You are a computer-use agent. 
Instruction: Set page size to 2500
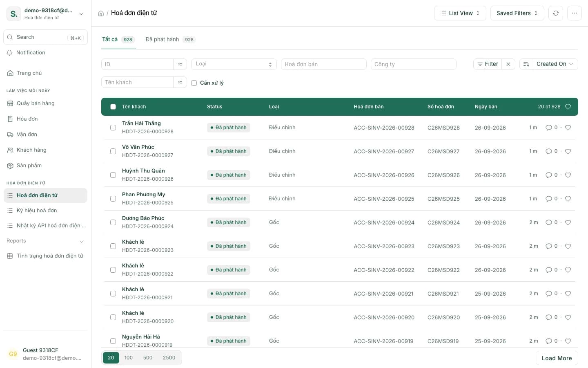tap(169, 358)
